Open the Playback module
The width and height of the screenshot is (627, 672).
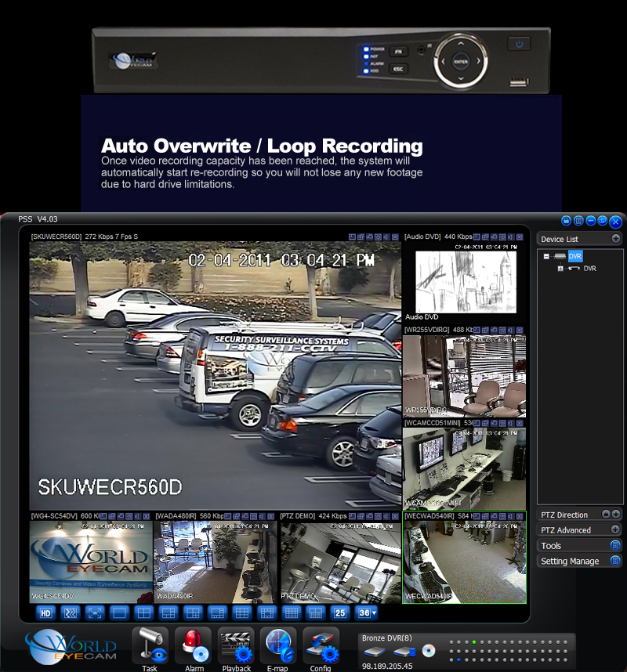237,649
